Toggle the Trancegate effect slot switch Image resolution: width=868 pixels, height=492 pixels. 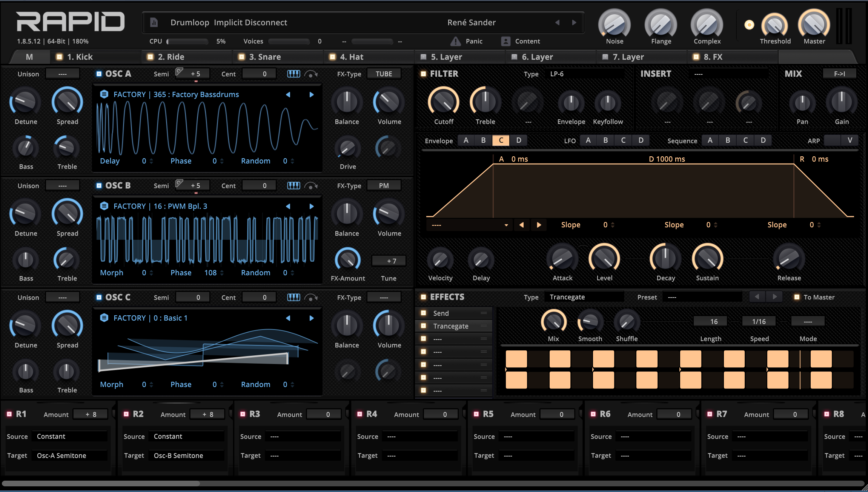pos(424,326)
